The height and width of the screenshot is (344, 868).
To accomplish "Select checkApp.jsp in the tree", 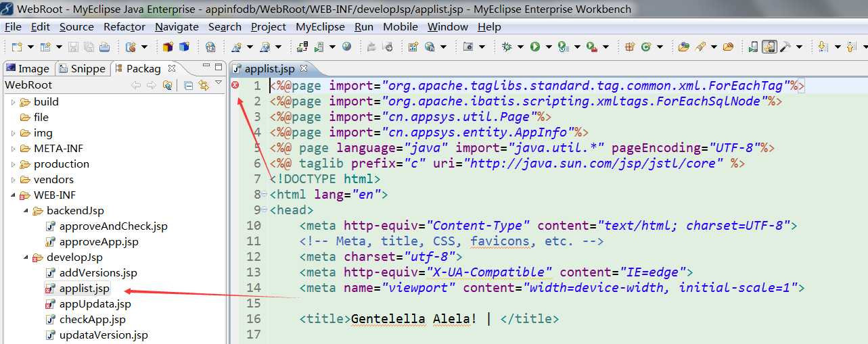I will (93, 320).
